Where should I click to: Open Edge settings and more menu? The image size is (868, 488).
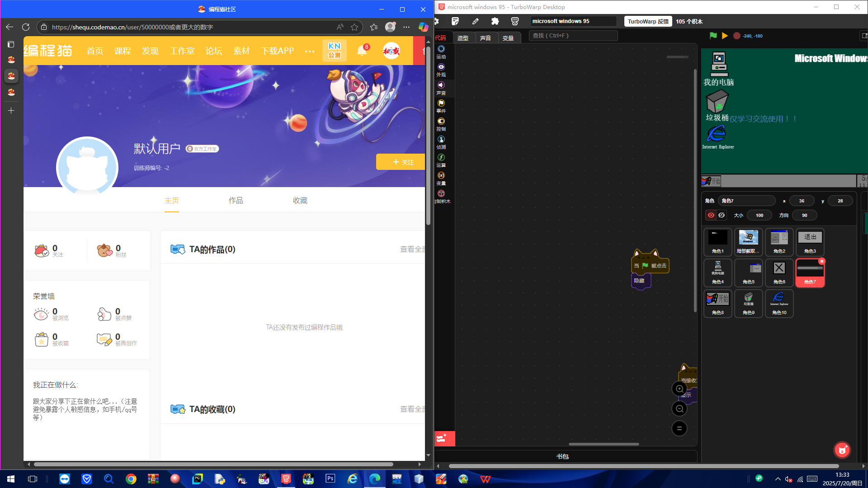tap(406, 27)
